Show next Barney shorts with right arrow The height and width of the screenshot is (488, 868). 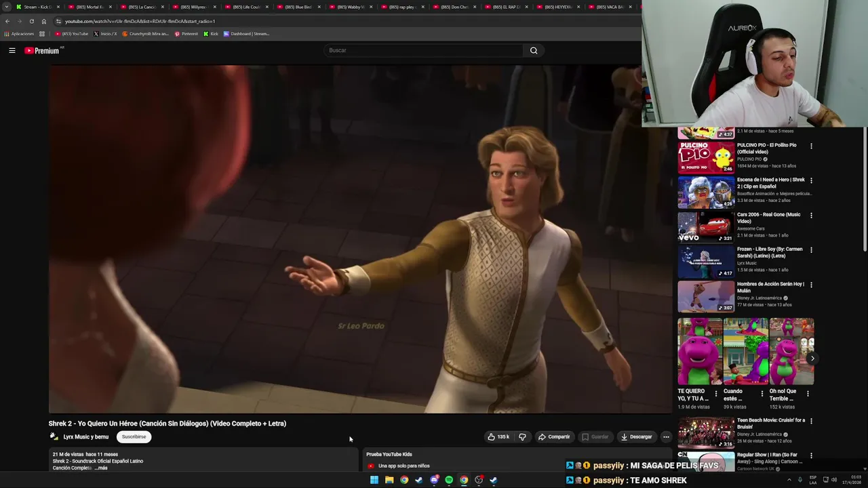pos(812,359)
